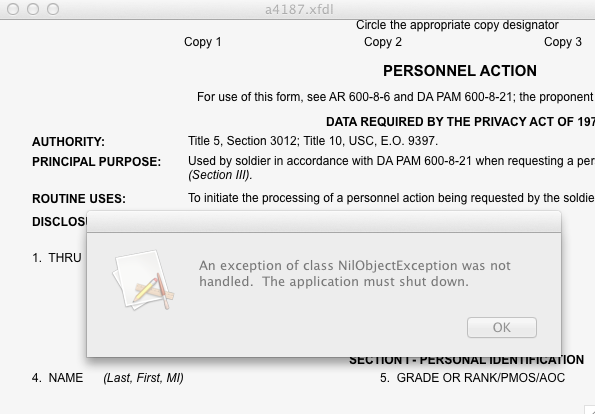This screenshot has width=595, height=414.
Task: Close the a4187.xfdl window
Action: click(13, 9)
